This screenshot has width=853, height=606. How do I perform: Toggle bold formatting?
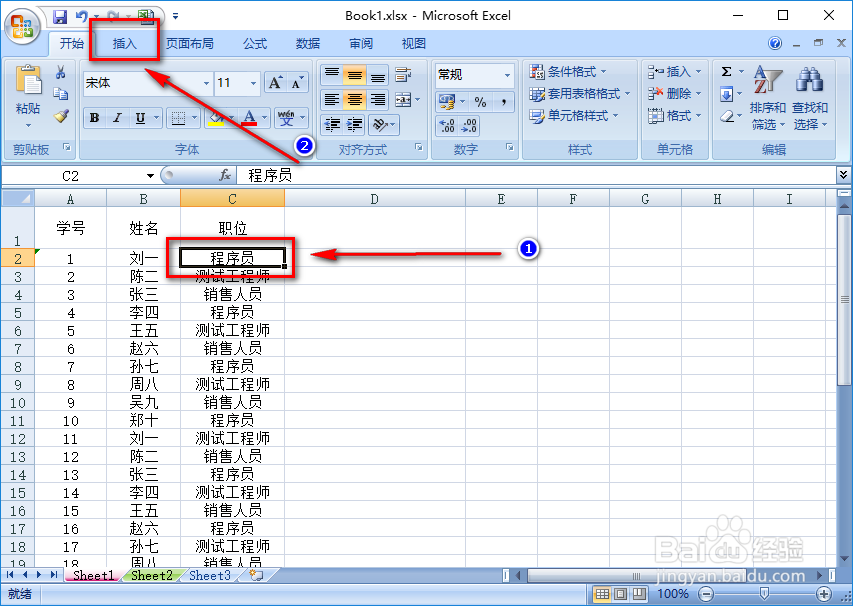[95, 118]
